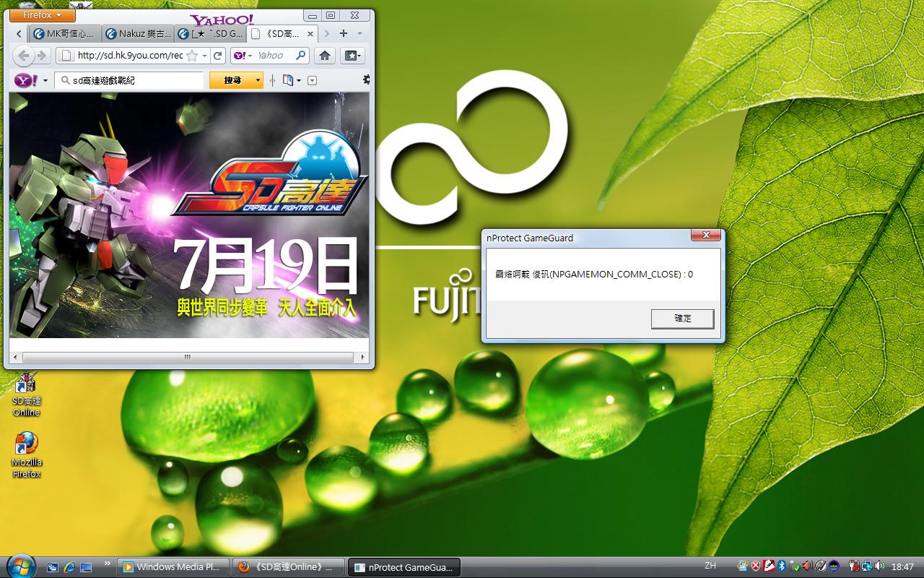Go to the home page

325,56
